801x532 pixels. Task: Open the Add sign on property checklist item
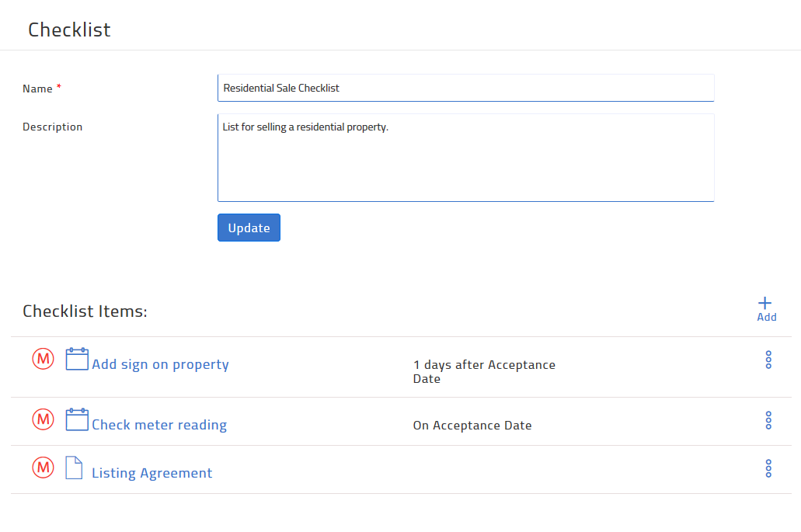tap(160, 364)
